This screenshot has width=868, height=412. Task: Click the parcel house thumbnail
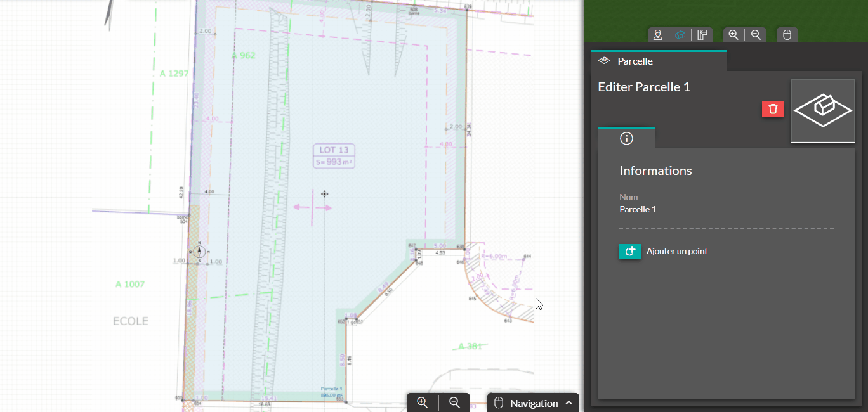pyautogui.click(x=822, y=110)
